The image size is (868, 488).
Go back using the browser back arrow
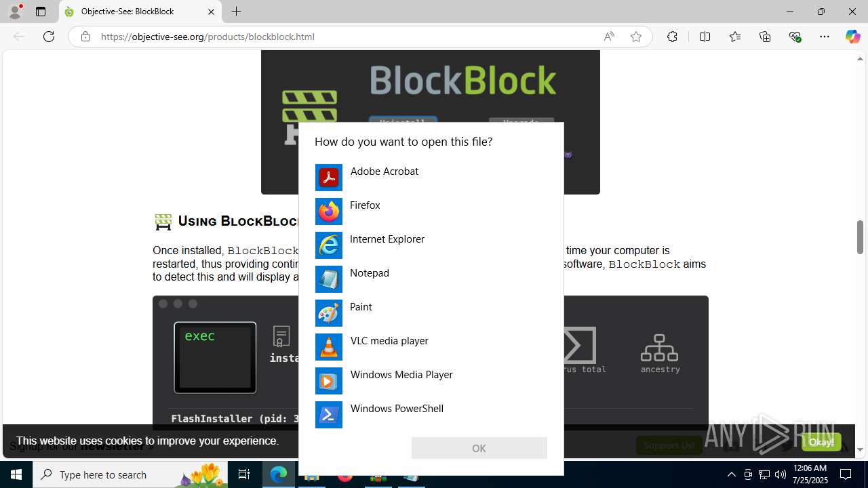pyautogui.click(x=19, y=37)
